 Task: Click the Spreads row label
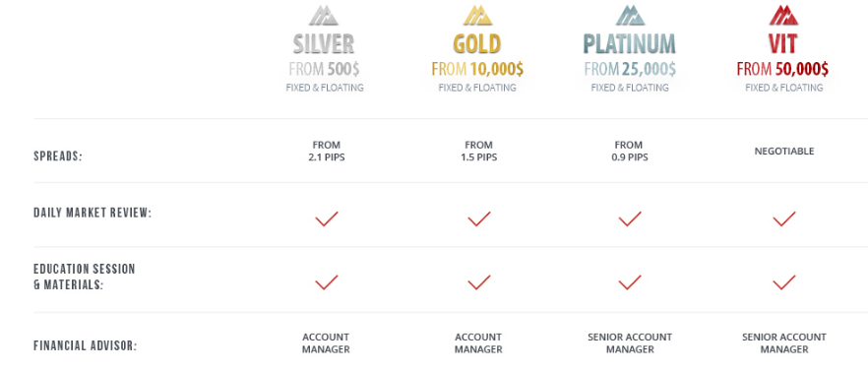(57, 156)
